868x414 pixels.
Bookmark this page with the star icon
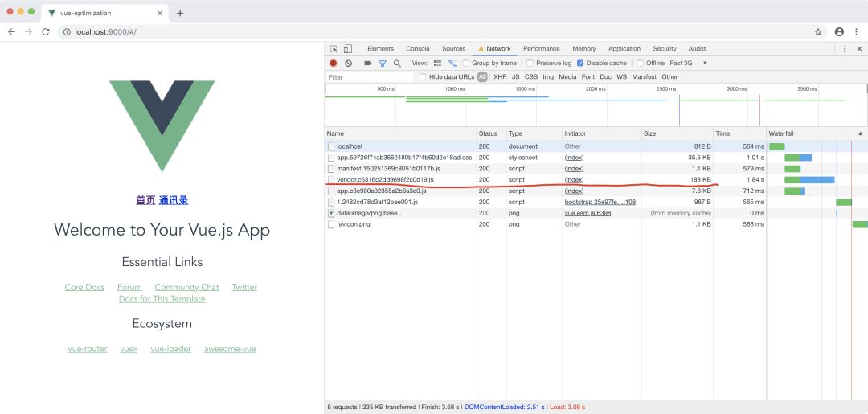pos(818,32)
